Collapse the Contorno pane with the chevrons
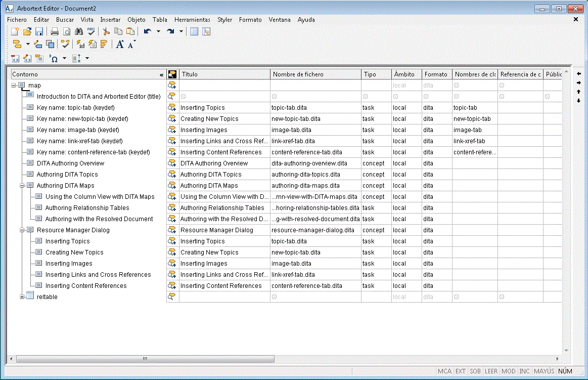 162,75
